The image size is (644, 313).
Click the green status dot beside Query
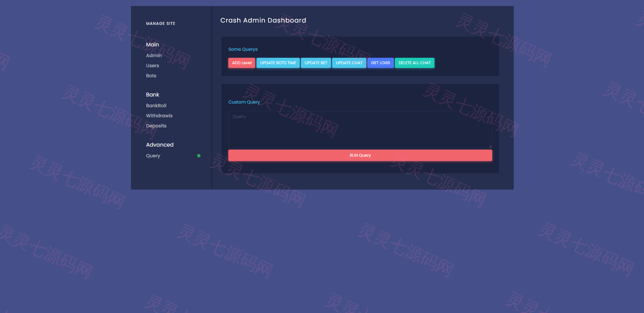pos(199,156)
